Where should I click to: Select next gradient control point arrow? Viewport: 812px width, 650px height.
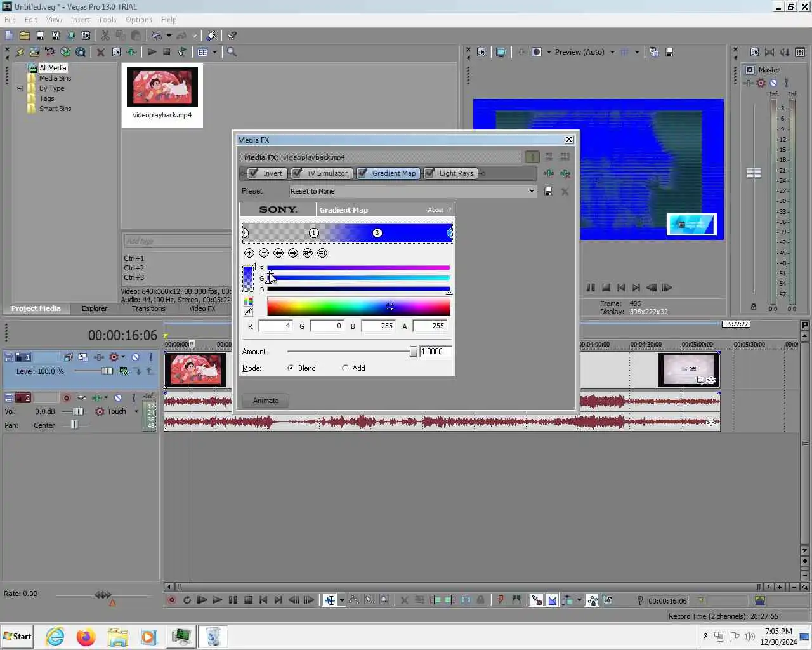(293, 253)
